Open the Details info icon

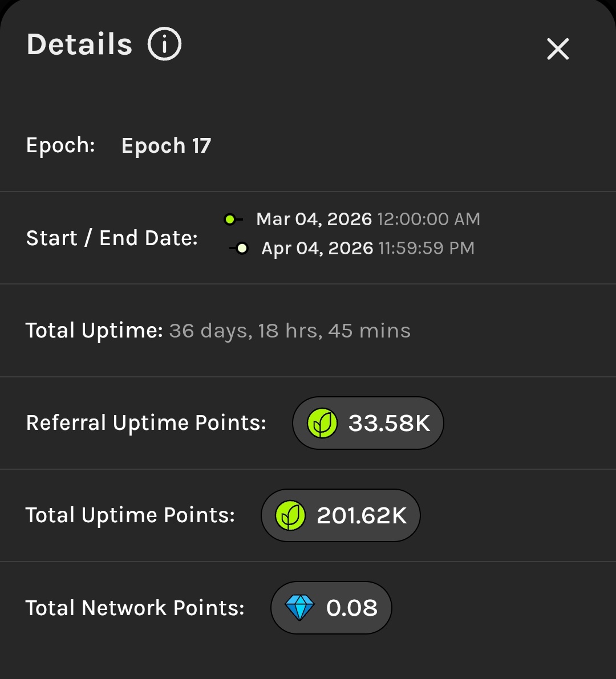164,44
